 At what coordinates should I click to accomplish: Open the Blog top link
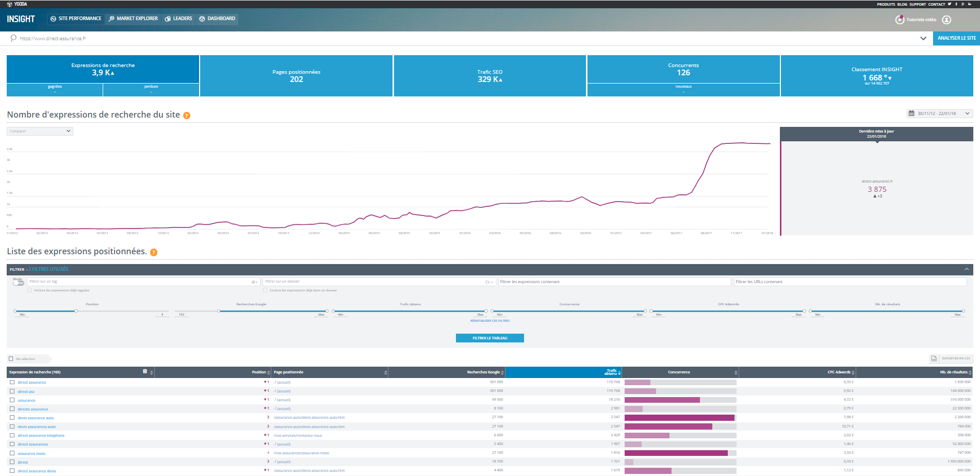902,4
